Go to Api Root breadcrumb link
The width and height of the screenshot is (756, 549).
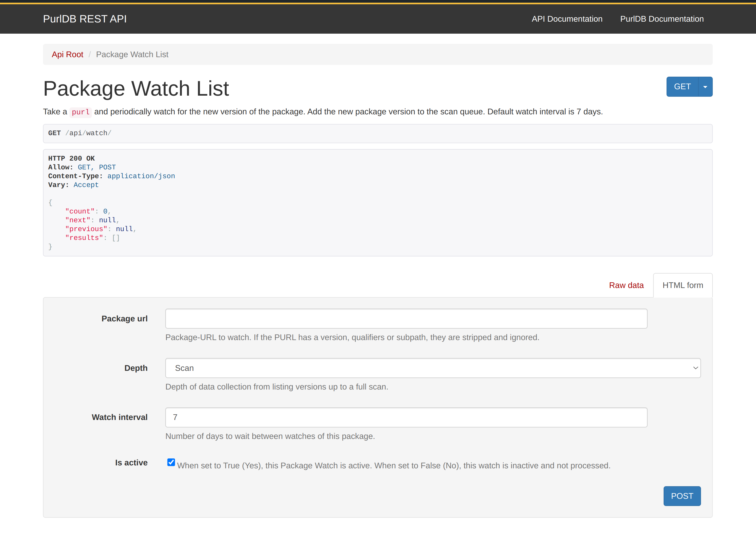click(67, 54)
